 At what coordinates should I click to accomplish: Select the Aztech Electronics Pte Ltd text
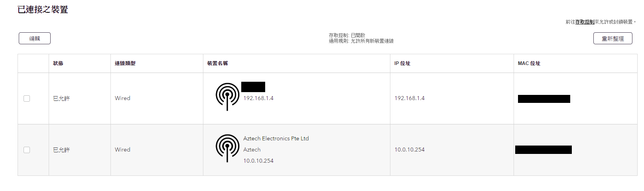click(276, 138)
